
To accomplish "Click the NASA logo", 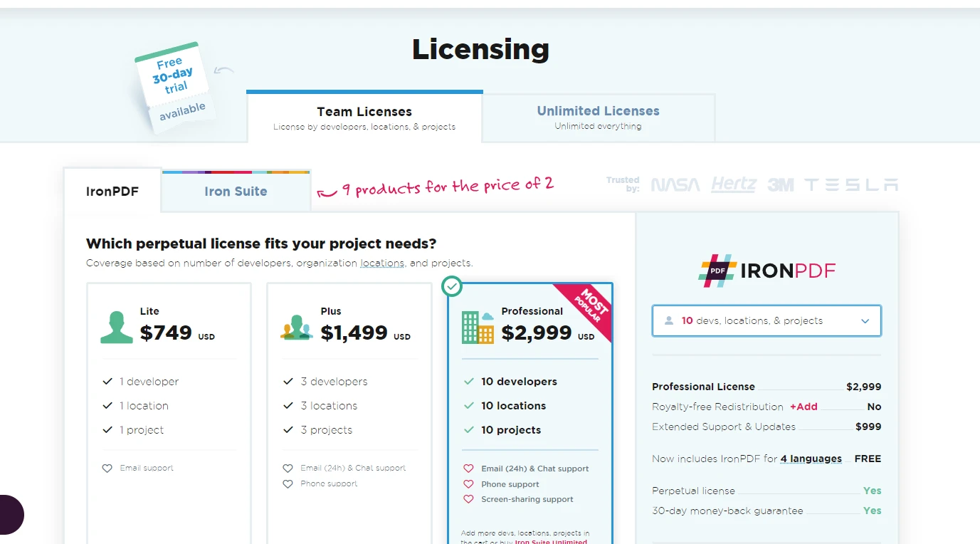I will 675,185.
